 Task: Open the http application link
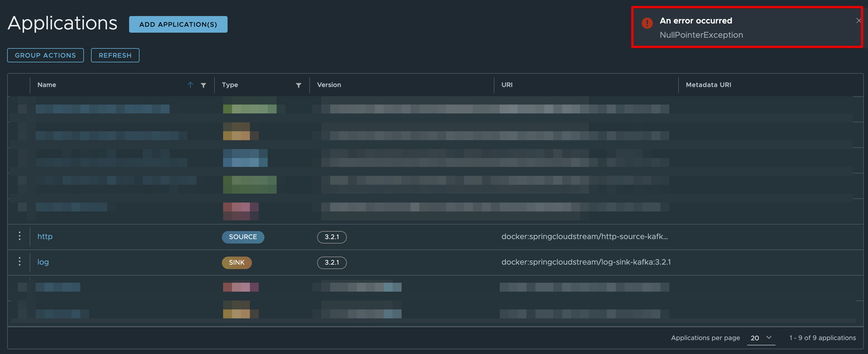(45, 237)
